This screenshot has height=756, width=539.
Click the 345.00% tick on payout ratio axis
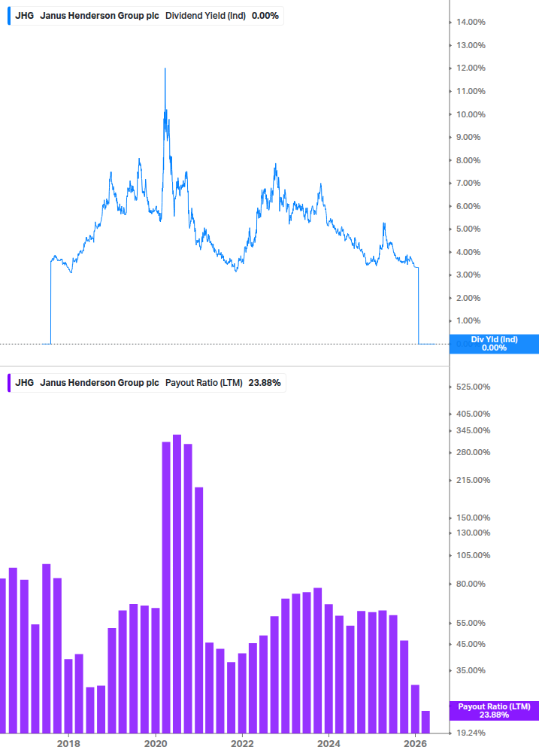[473, 430]
